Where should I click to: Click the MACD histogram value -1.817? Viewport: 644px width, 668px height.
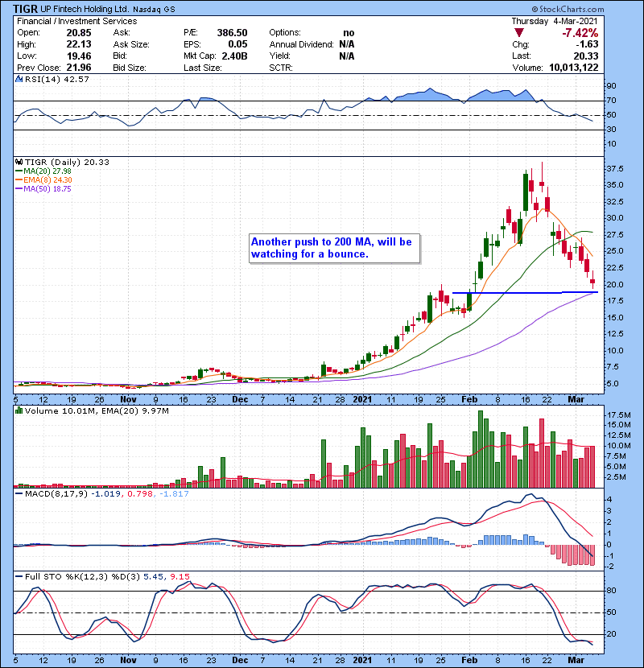(174, 494)
